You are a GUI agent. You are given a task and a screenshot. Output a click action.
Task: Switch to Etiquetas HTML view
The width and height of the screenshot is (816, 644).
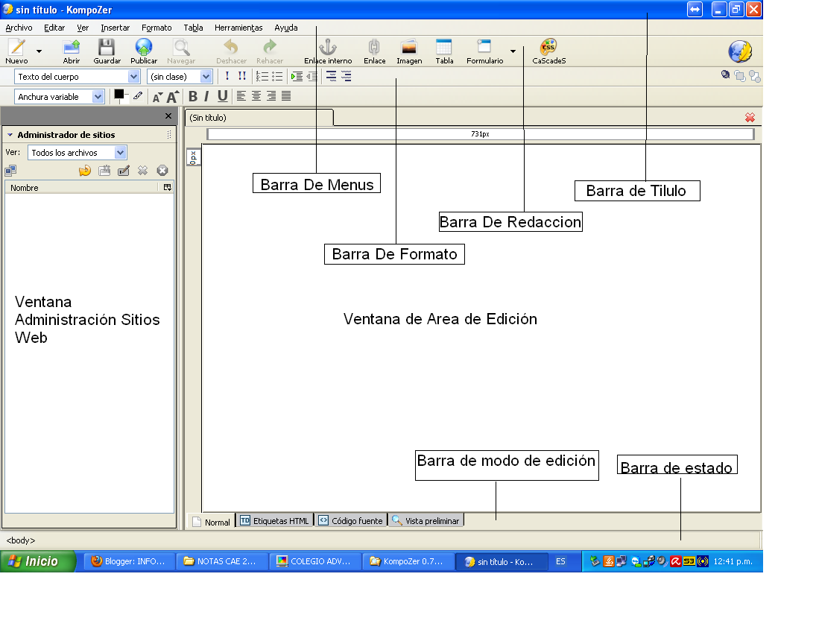point(275,520)
